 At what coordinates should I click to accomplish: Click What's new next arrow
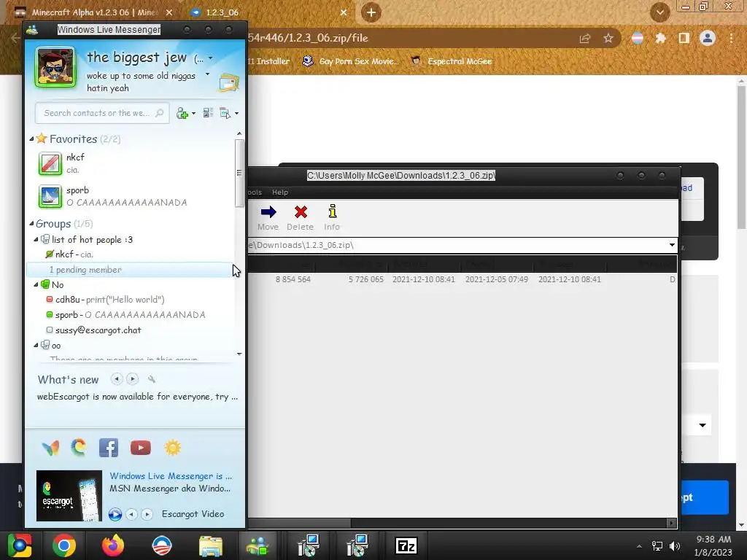[133, 379]
